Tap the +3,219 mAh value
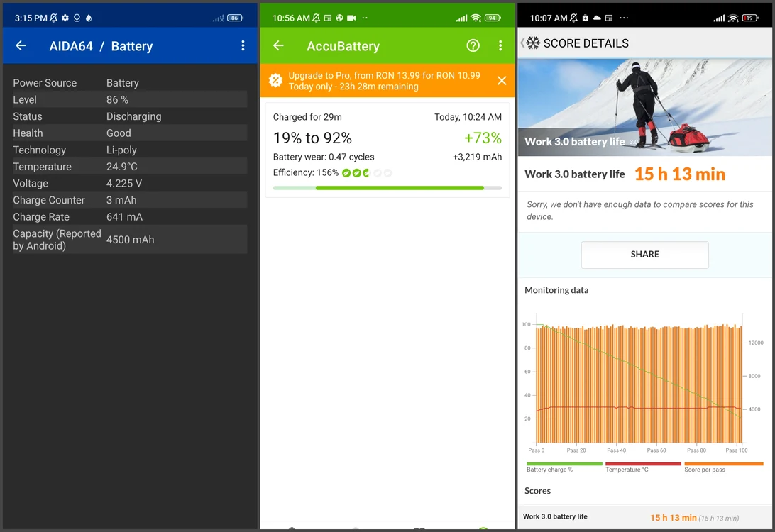The image size is (775, 532). point(477,157)
